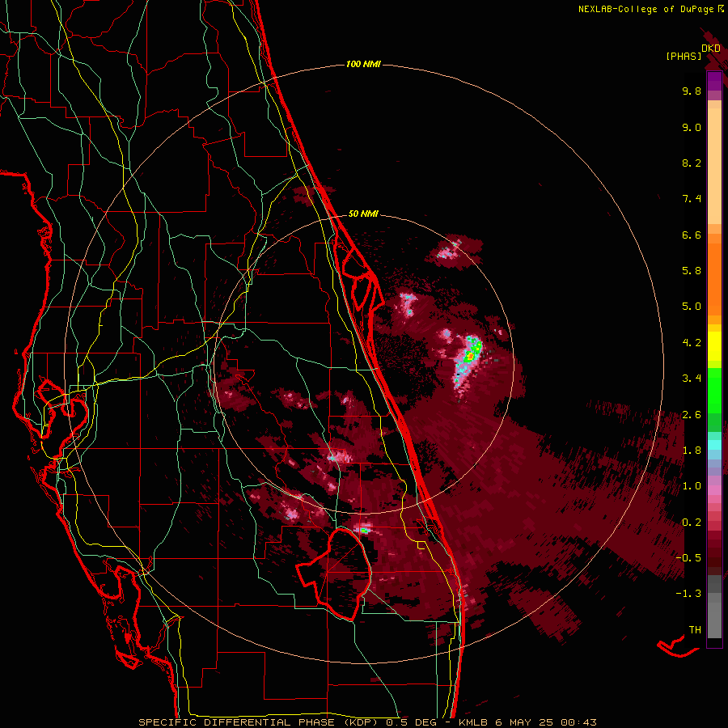Click the 9.0 value on color scale

[x=692, y=127]
